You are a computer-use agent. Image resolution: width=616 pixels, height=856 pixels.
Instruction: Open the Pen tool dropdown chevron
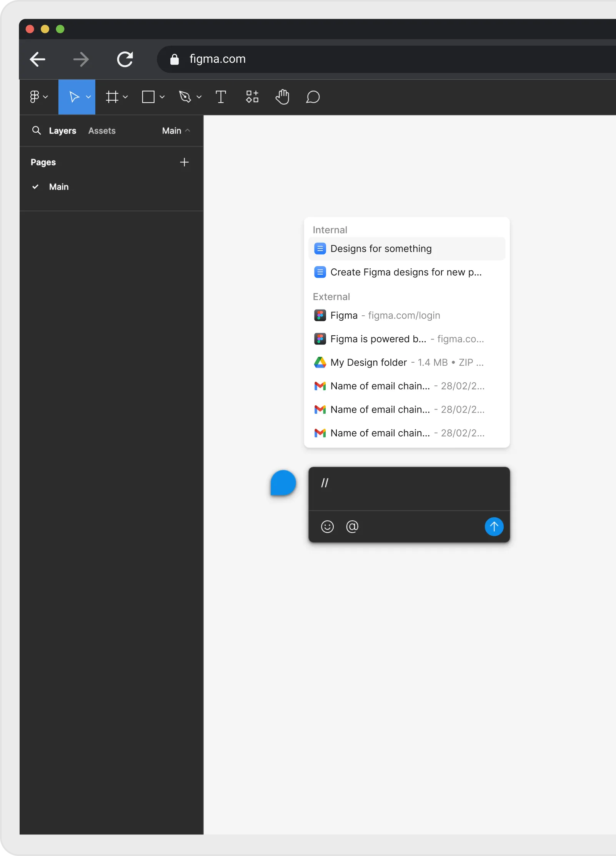pos(199,97)
